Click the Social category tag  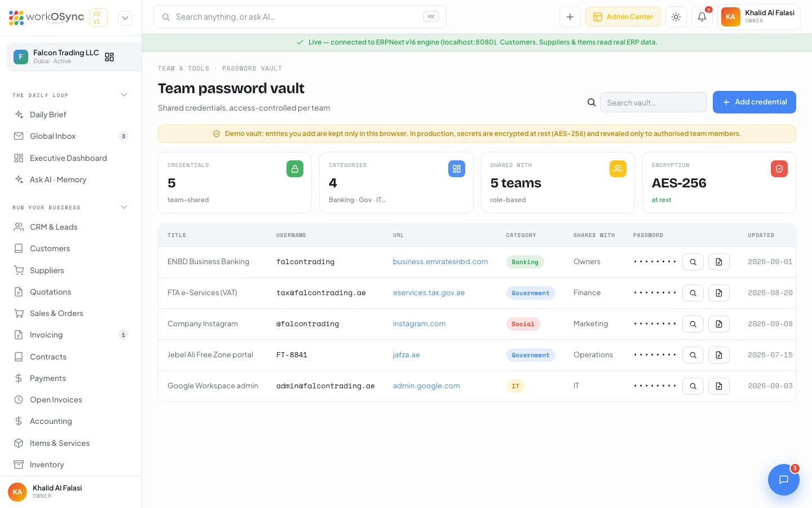coord(523,324)
